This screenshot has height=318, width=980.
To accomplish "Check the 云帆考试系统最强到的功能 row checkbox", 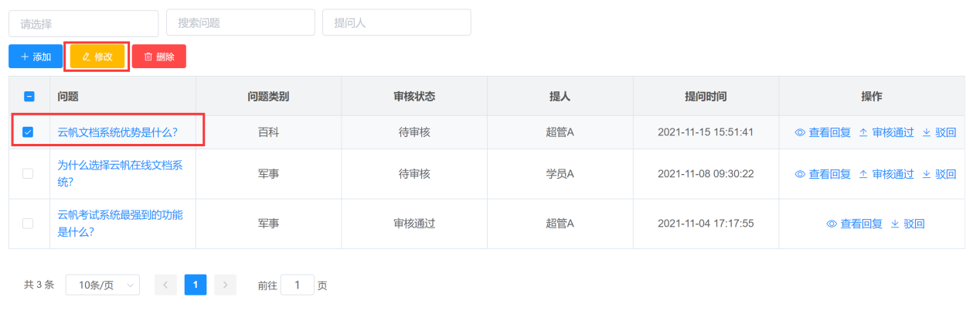I will (x=29, y=224).
